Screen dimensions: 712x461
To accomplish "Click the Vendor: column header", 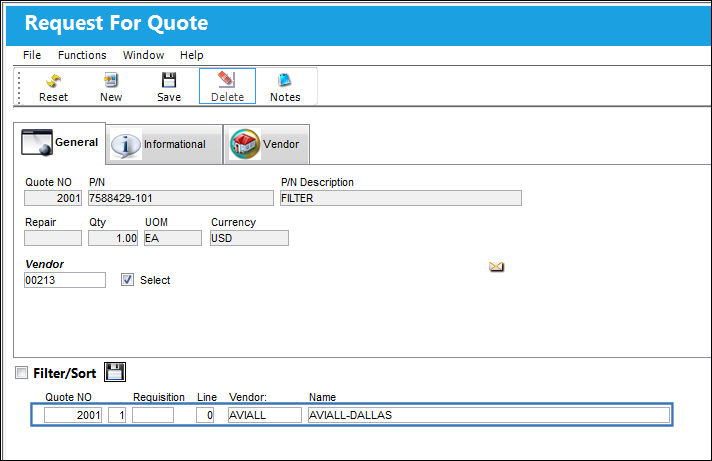I will click(x=248, y=397).
